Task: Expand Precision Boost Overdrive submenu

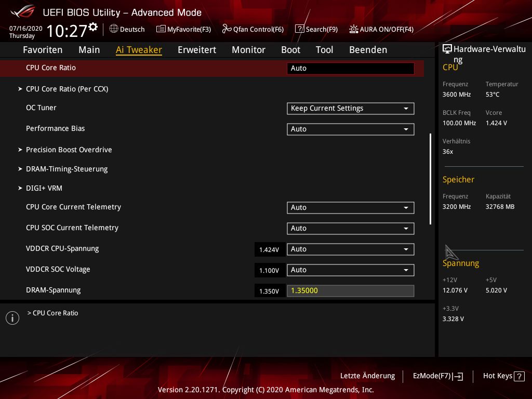Action: click(x=69, y=150)
